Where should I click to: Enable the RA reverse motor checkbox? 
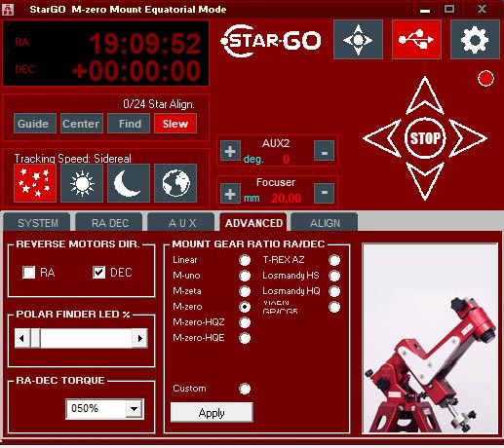pyautogui.click(x=28, y=272)
